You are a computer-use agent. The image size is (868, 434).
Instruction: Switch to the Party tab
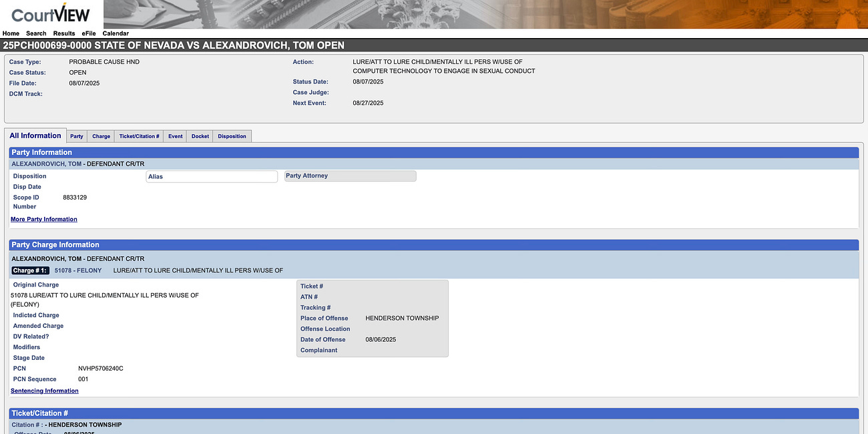[76, 136]
